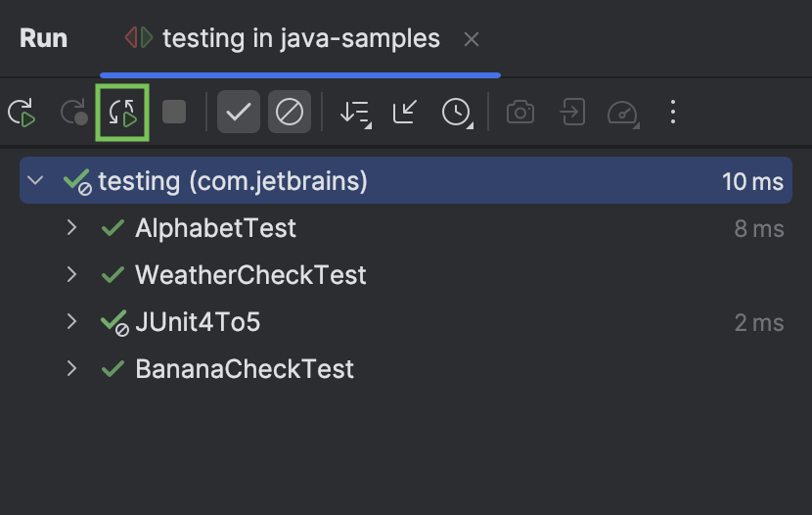The image size is (812, 515).
Task: Click Rerun Failed Tests icon
Action: pos(73,112)
